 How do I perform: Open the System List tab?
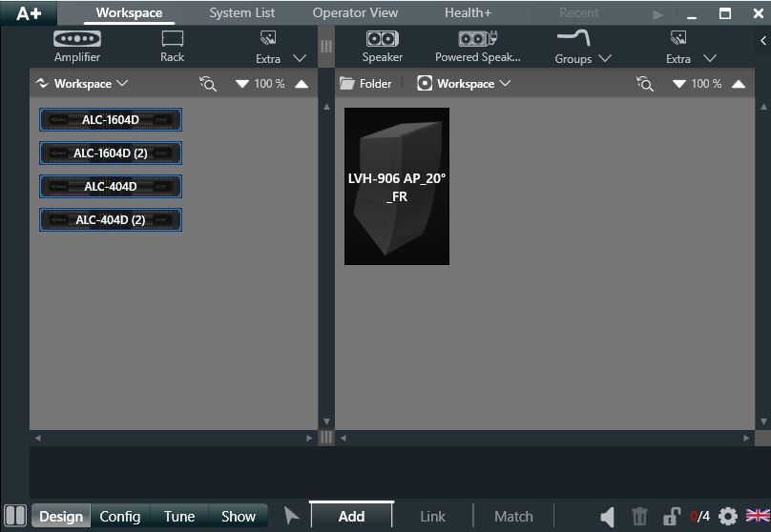click(242, 13)
